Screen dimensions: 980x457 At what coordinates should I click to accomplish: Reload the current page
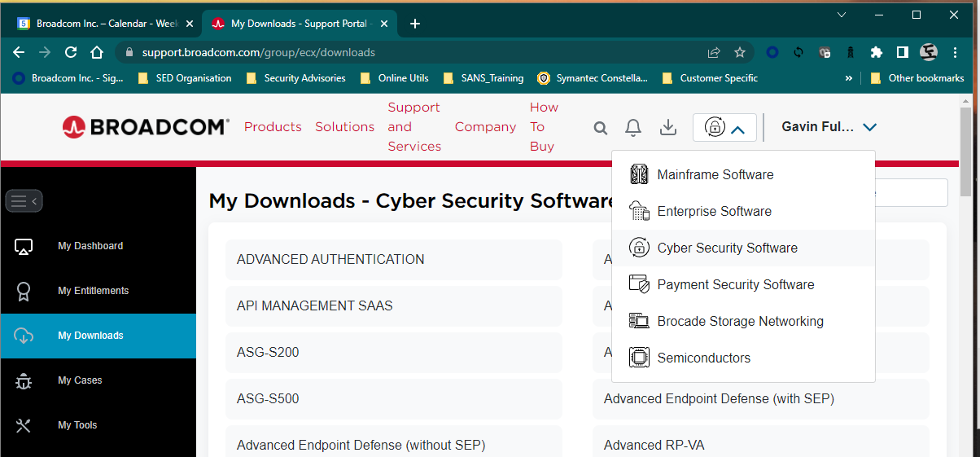pos(71,52)
